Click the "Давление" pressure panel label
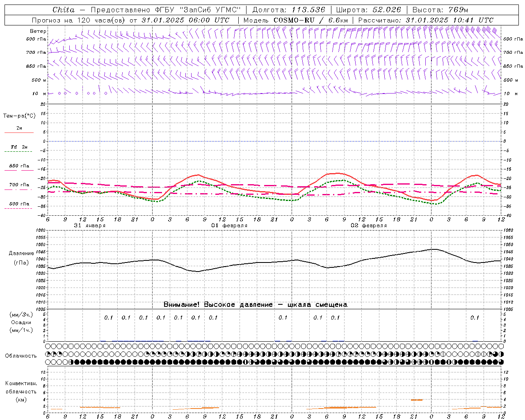The image size is (525, 420). coord(21,253)
